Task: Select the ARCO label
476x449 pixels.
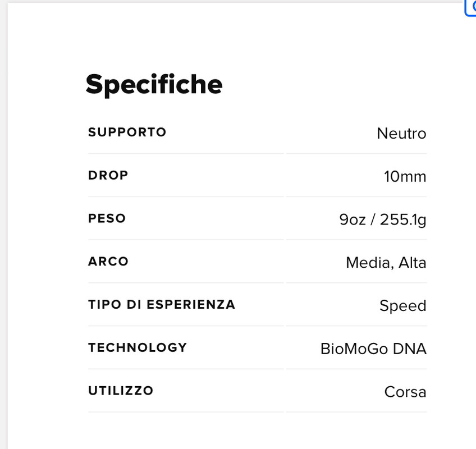Action: coord(108,262)
